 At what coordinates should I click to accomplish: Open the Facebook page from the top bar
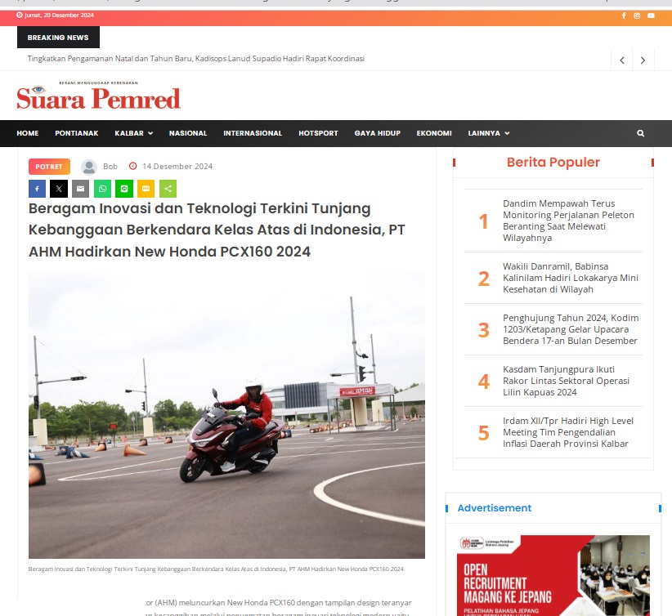[624, 16]
